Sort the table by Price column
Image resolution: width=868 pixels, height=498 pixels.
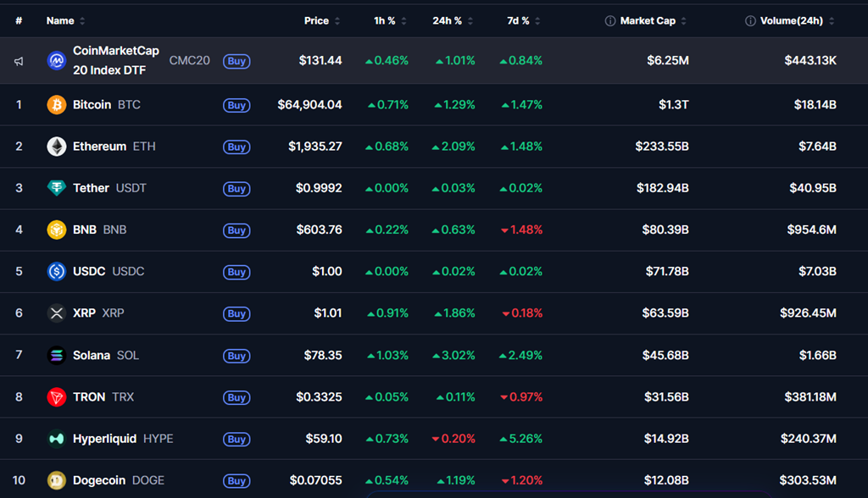(x=322, y=21)
